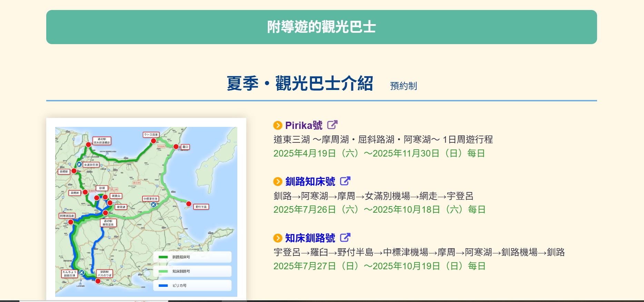Click the 附導遊的觀光巴士 green banner

[x=321, y=27]
